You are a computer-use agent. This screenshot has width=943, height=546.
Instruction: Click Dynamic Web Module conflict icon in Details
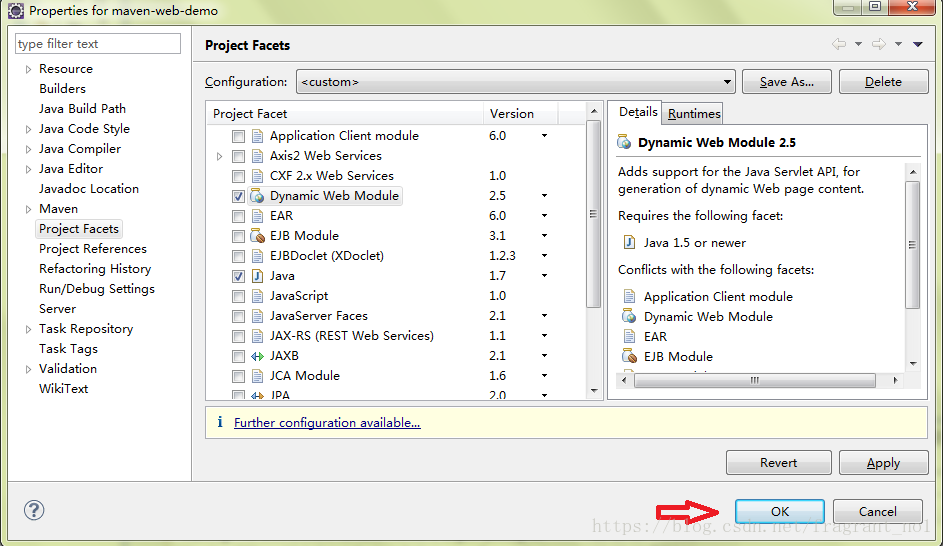[x=629, y=316]
